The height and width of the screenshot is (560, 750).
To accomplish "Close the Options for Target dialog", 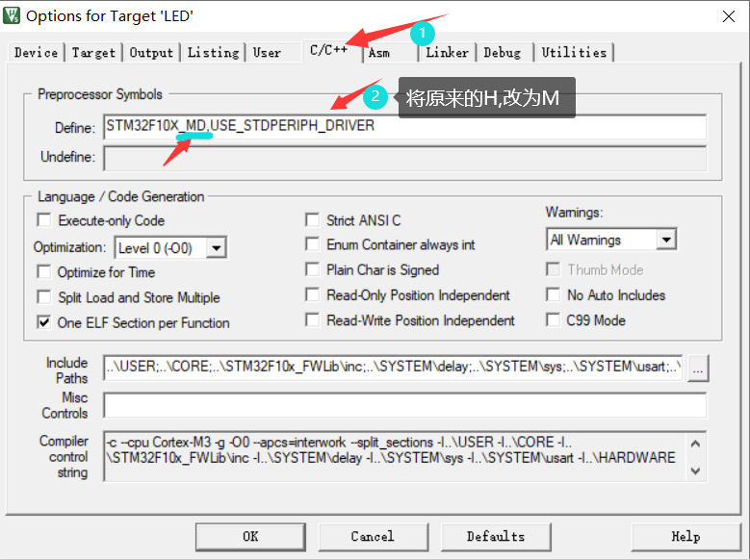I will pyautogui.click(x=729, y=16).
